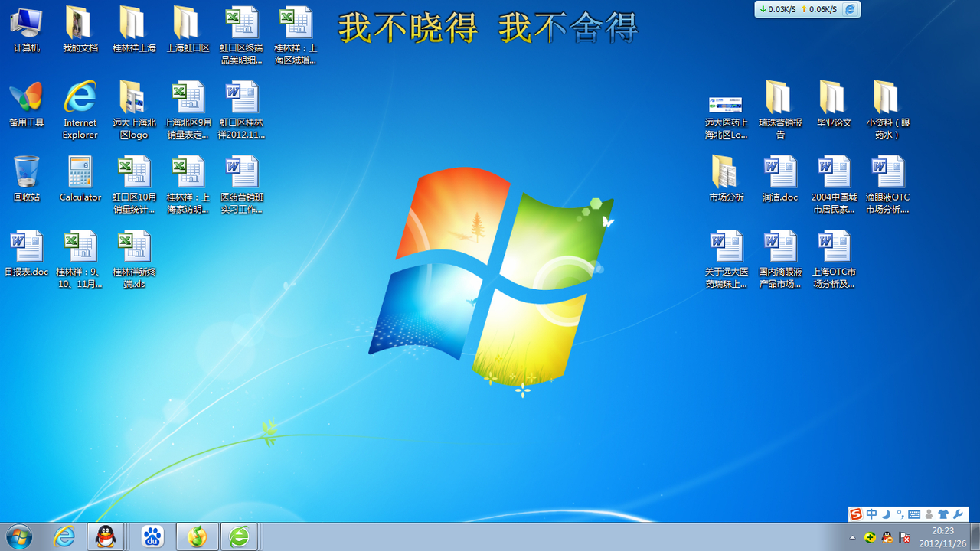The height and width of the screenshot is (551, 980).
Task: Open the QQ penguin taskbar button
Action: point(106,537)
